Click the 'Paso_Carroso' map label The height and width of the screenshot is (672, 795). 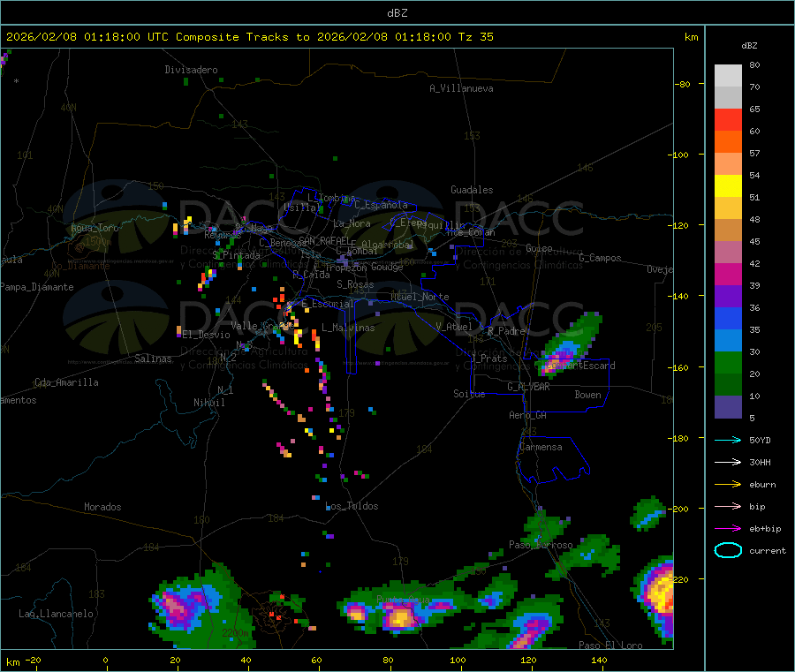point(541,545)
